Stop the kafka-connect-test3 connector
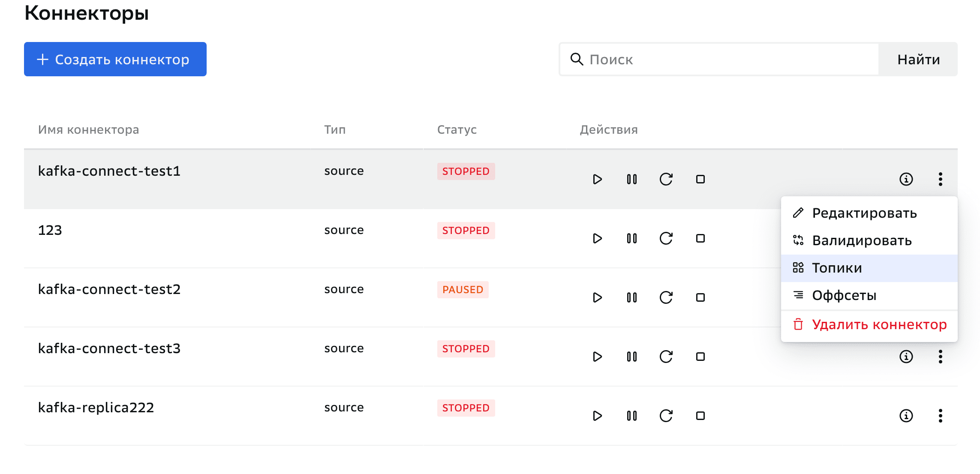The height and width of the screenshot is (474, 980). pyautogui.click(x=700, y=357)
